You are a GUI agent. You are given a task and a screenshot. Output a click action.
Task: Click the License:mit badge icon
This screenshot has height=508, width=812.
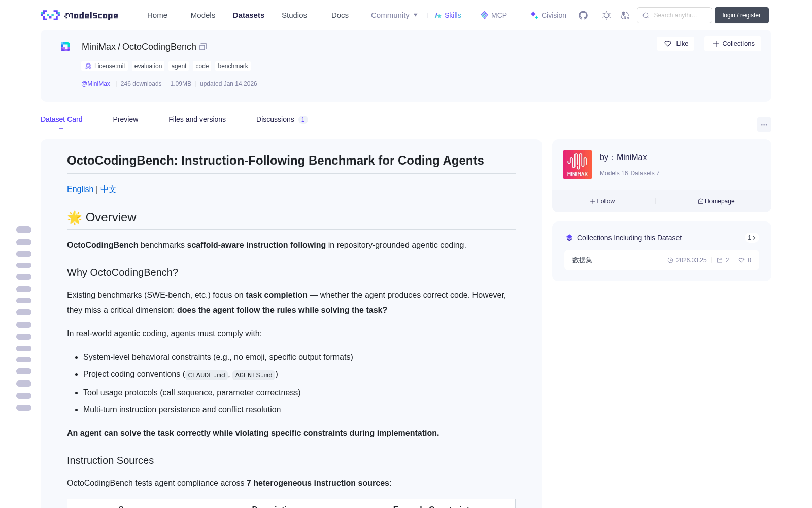click(x=88, y=66)
